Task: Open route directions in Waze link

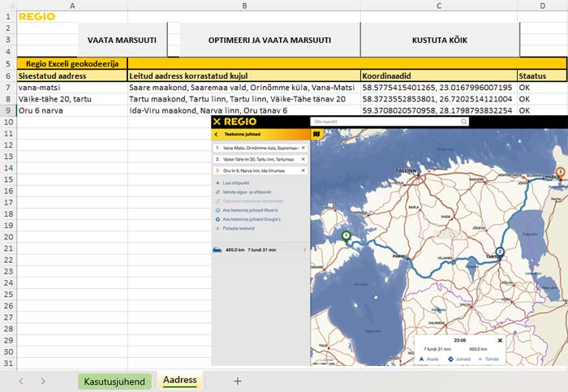Action: click(x=252, y=209)
